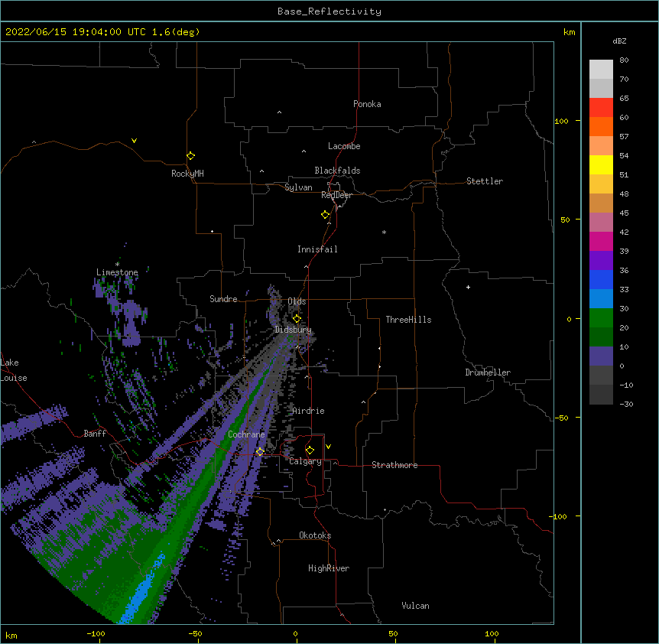
Task: Click the purple 0-10 dBZ legend swatch
Action: 601,356
